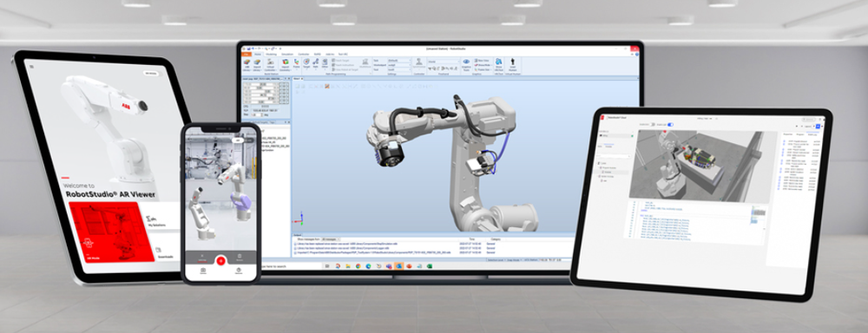
Task: Click Snap Mode in status bar
Action: 514,260
